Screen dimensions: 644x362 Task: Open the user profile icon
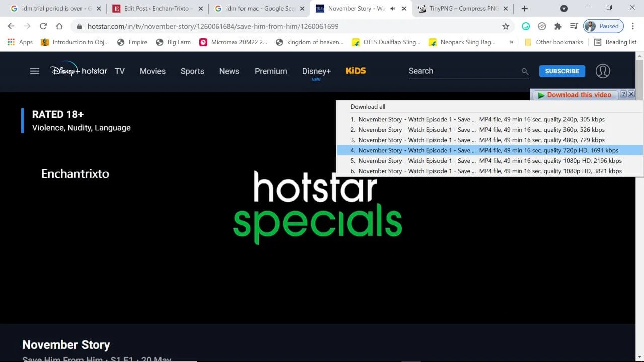[603, 71]
